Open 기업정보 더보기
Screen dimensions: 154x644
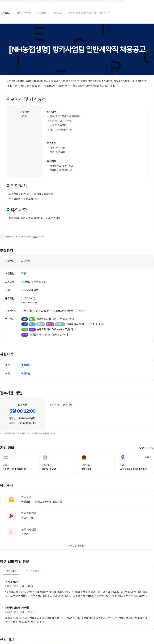(x=145, y=448)
